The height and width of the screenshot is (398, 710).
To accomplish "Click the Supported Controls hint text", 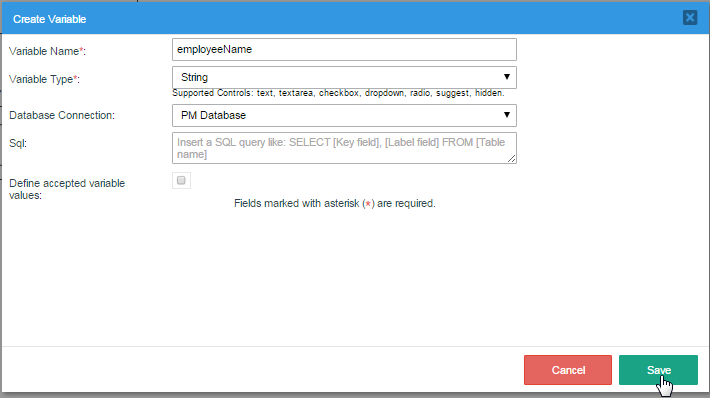I will point(338,93).
